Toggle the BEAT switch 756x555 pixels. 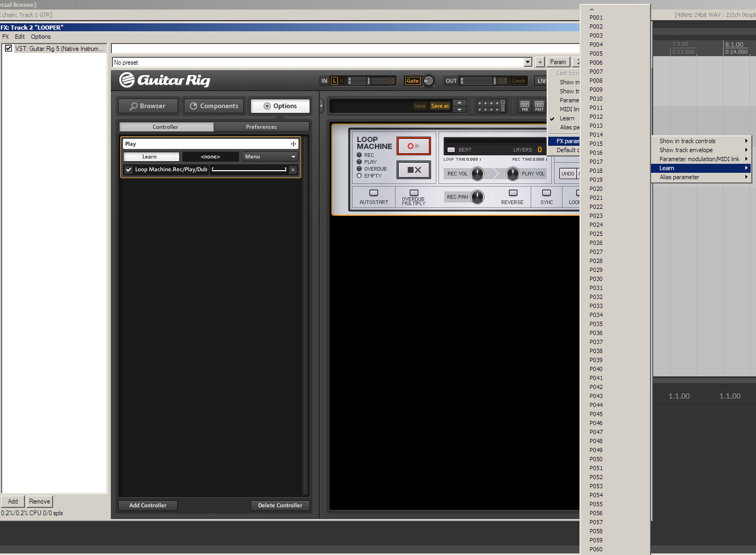click(x=451, y=149)
